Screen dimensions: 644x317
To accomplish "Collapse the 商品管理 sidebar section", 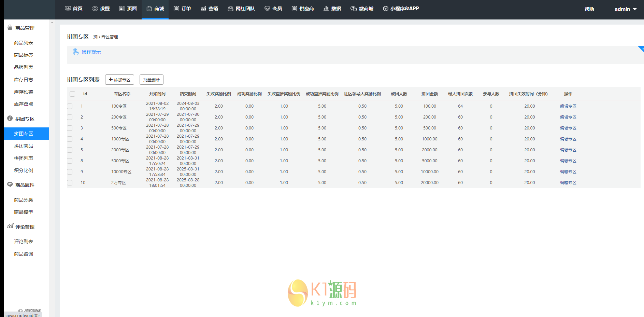I will (25, 28).
